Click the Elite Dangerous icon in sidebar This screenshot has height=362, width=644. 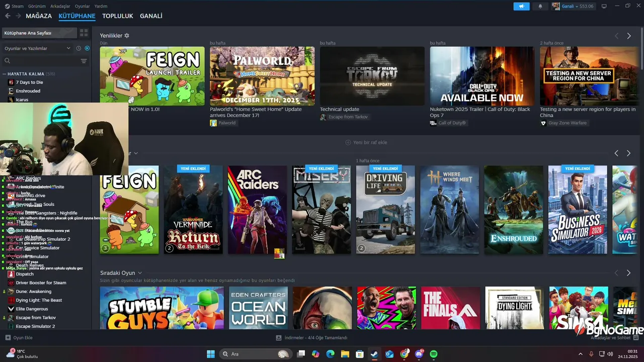[11, 309]
